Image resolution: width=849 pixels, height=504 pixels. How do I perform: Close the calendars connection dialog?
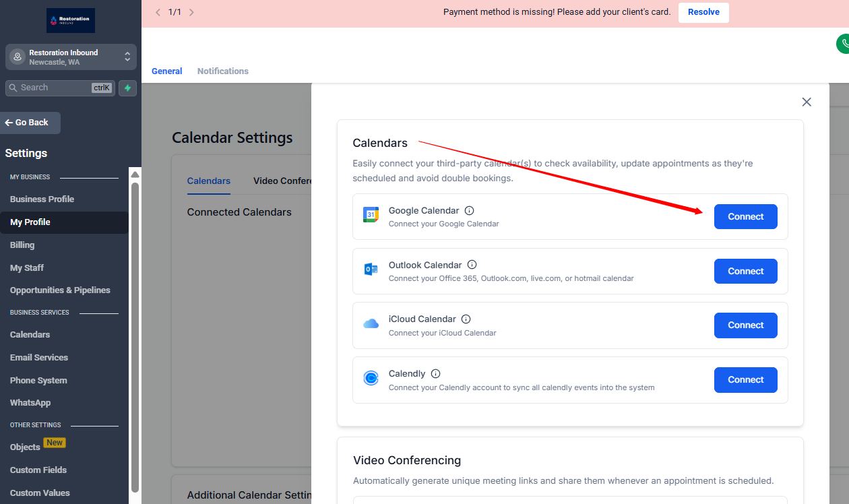(x=807, y=102)
